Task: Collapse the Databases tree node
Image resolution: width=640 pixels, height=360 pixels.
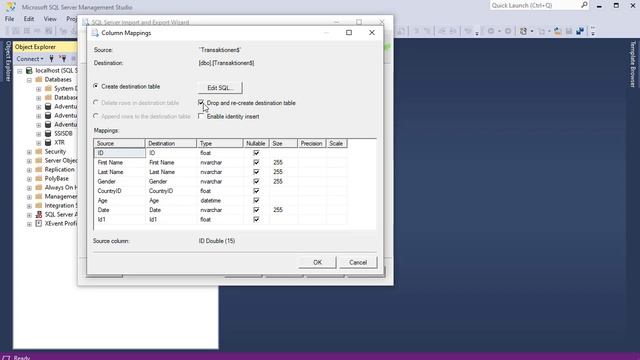Action: pos(29,80)
